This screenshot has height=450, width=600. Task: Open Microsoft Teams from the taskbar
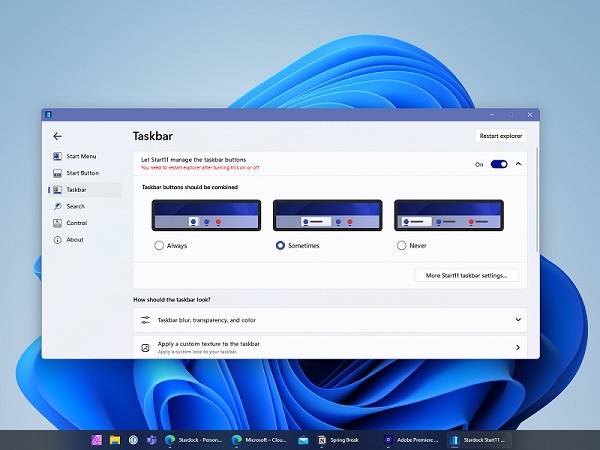pos(152,440)
